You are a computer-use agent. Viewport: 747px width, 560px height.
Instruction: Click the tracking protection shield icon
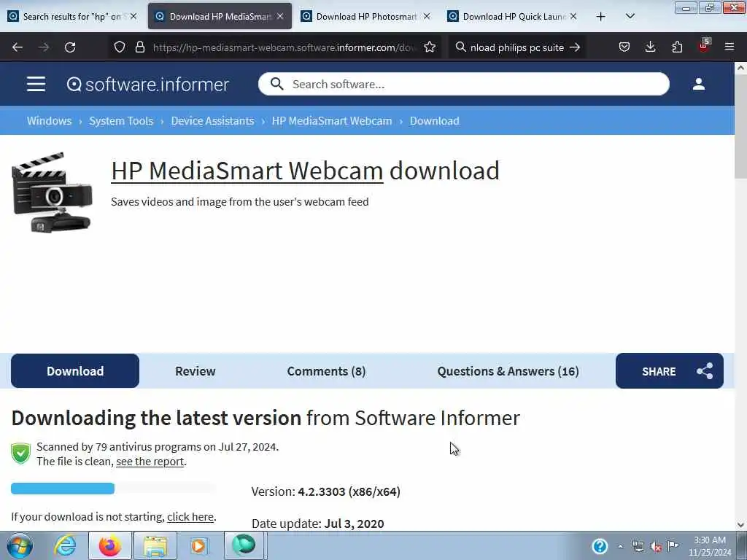[x=120, y=47]
